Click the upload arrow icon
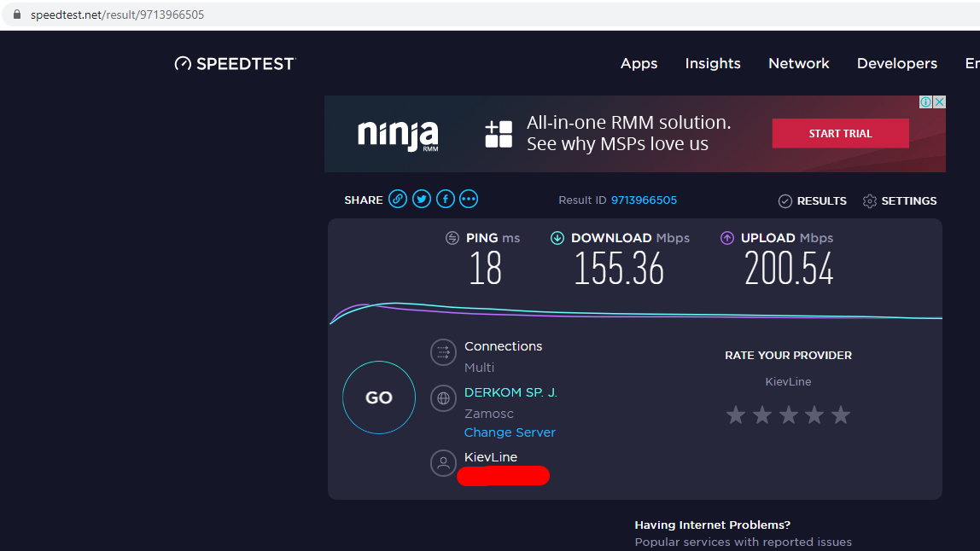Screen dimensions: 980x551 726,238
